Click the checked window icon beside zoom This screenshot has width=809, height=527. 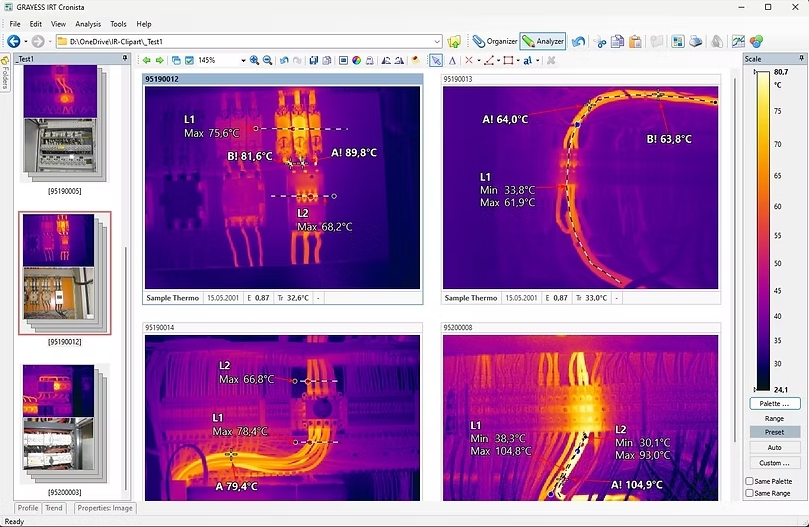tap(189, 60)
